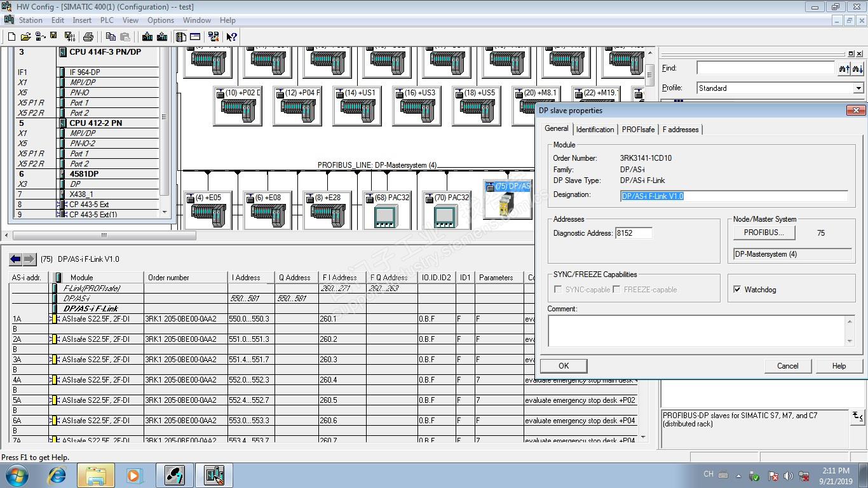Switch to the F addresses tab
Screen dimensions: 868x488
click(x=681, y=130)
